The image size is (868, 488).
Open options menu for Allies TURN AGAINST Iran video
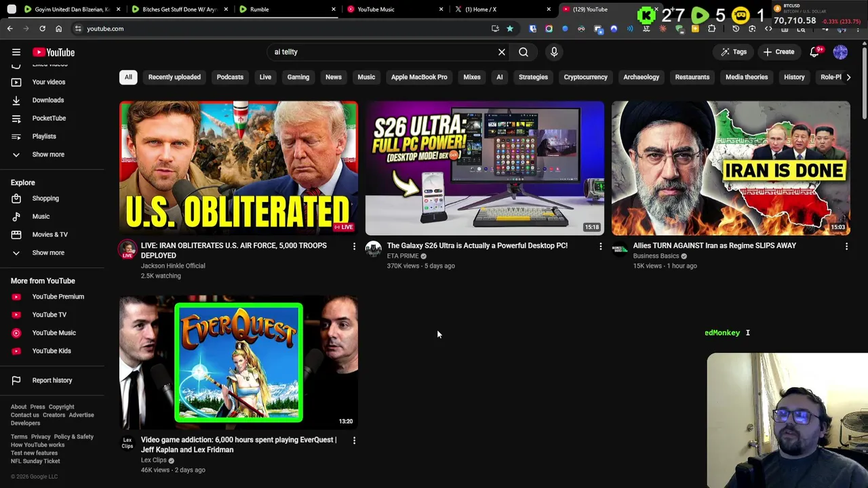[x=846, y=247]
